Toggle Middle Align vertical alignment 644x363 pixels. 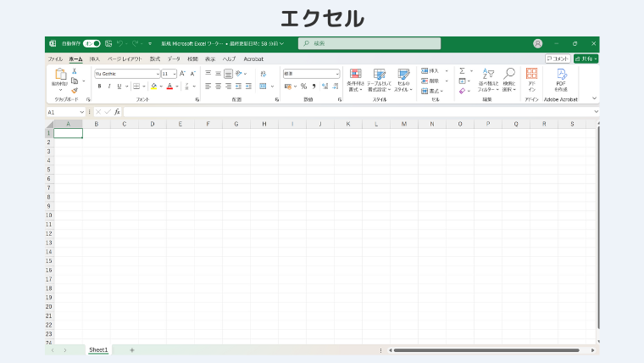218,74
